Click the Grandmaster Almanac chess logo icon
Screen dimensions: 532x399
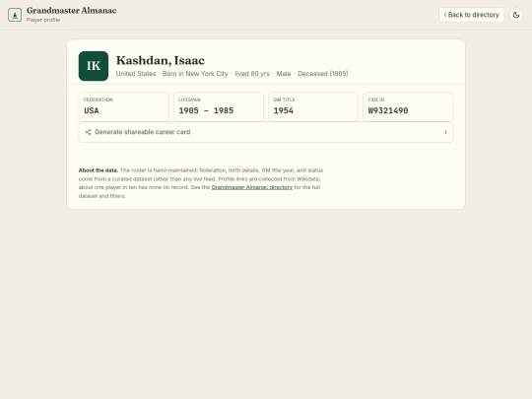15,15
